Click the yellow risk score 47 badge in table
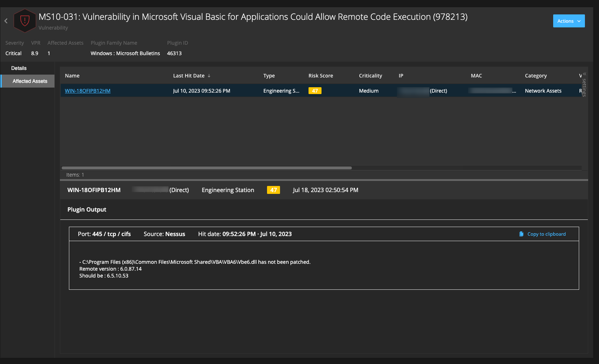 (x=315, y=91)
